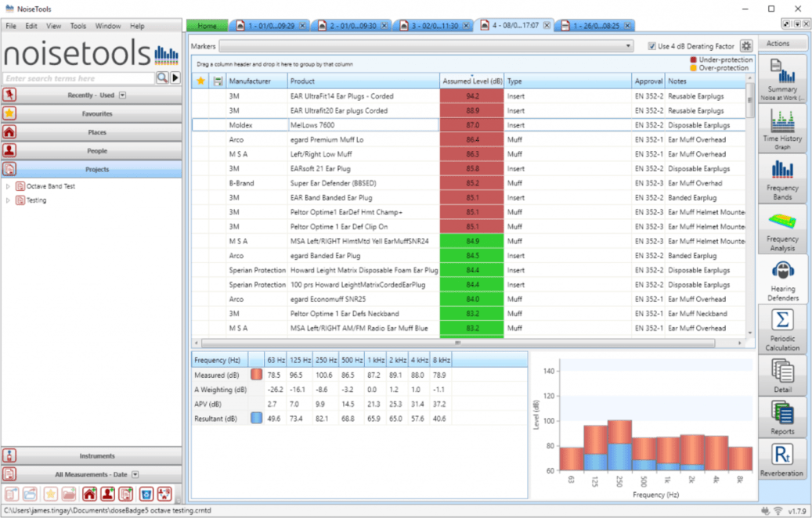The height and width of the screenshot is (518, 812).
Task: Click the save column header icon
Action: coord(218,81)
